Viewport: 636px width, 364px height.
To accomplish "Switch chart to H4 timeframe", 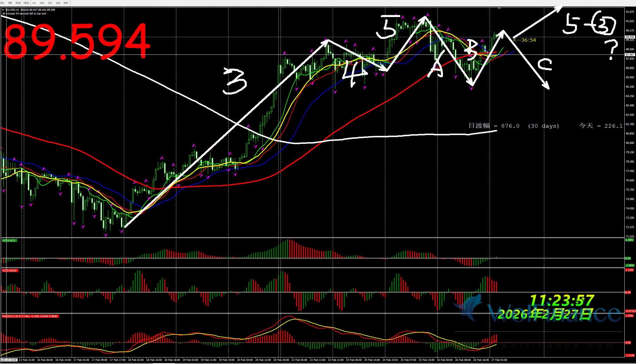I will click(x=42, y=3).
